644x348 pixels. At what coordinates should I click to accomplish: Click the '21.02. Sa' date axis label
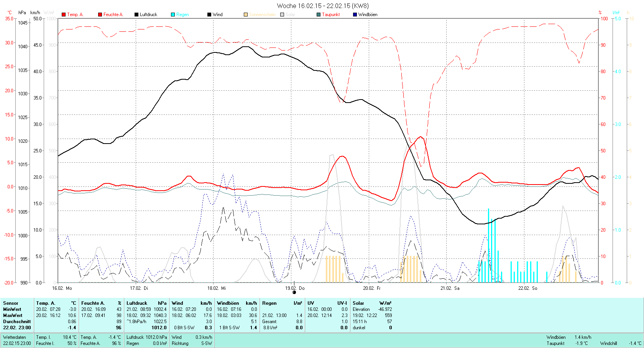(450, 288)
